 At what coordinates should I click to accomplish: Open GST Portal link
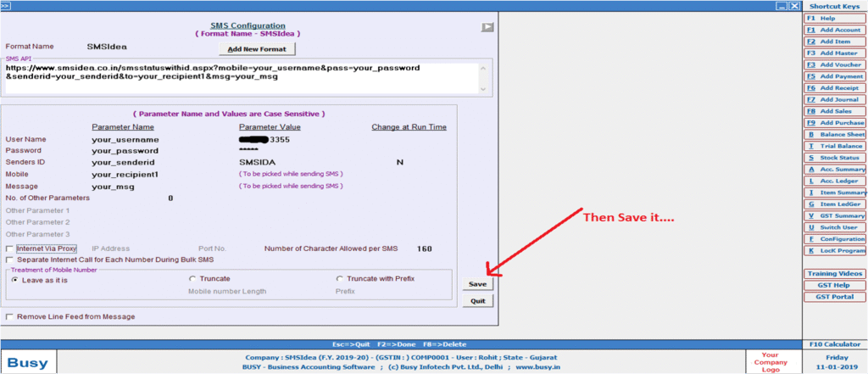[x=835, y=297]
